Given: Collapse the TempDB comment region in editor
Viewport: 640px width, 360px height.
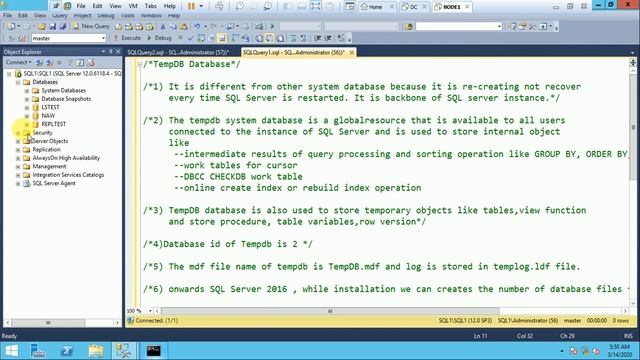Looking at the screenshot, I should click(x=140, y=64).
